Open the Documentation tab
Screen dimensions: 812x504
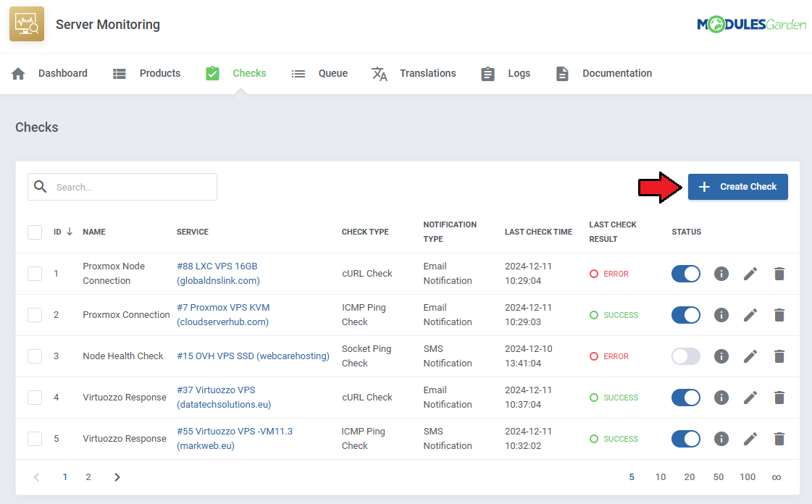coord(604,73)
